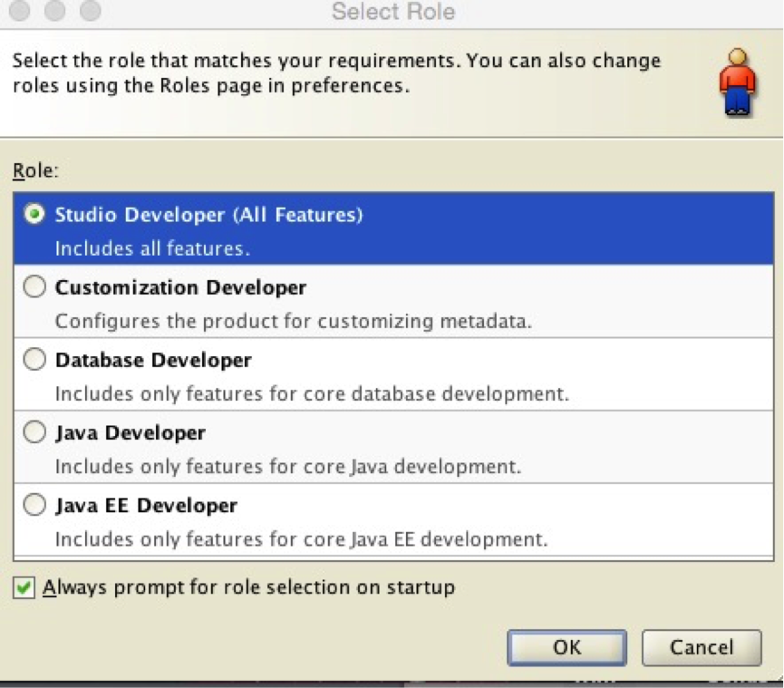Pick the Java Developer radio button
784x688 pixels.
[34, 432]
